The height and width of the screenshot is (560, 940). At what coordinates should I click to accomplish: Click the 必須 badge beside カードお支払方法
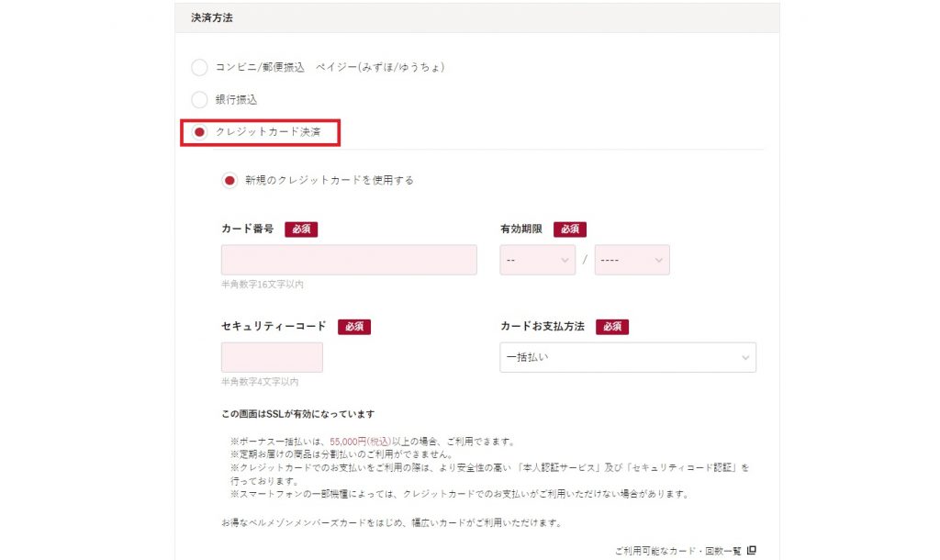(x=611, y=327)
